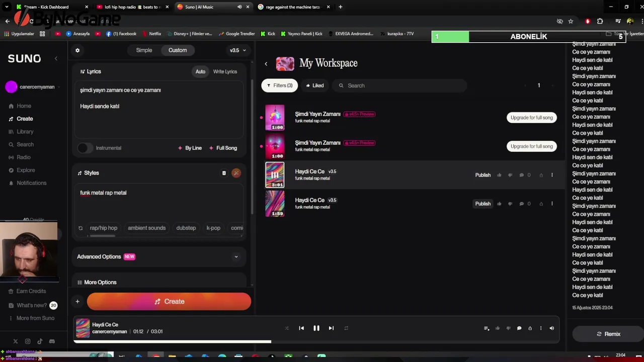Dislike the first Haydi Ce Ce track
This screenshot has width=644, height=362.
click(x=510, y=175)
